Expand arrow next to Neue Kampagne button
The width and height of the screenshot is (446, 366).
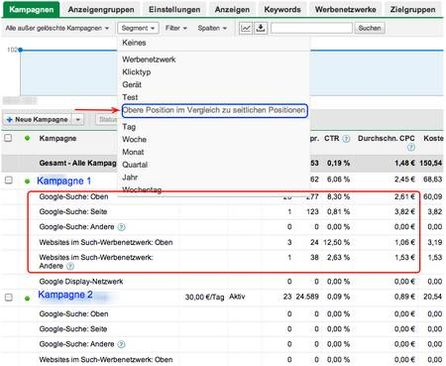click(78, 119)
